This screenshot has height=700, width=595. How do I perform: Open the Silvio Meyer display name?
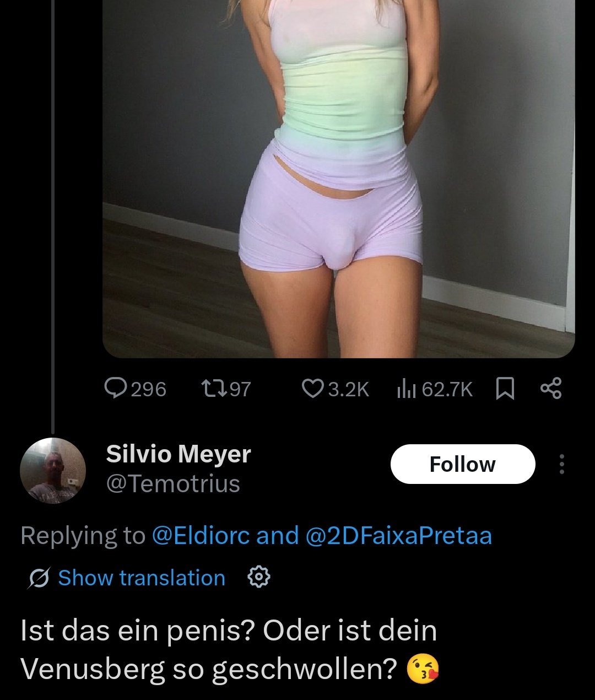coord(178,454)
